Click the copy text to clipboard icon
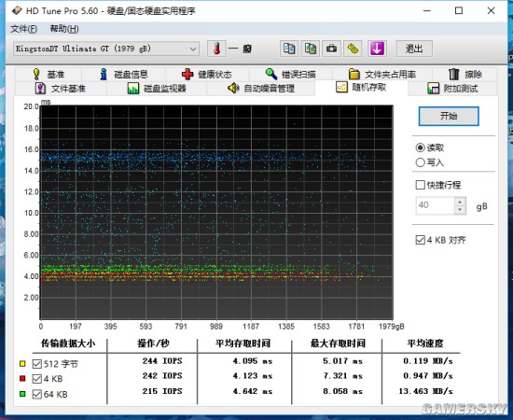The height and width of the screenshot is (420, 513). 289,49
